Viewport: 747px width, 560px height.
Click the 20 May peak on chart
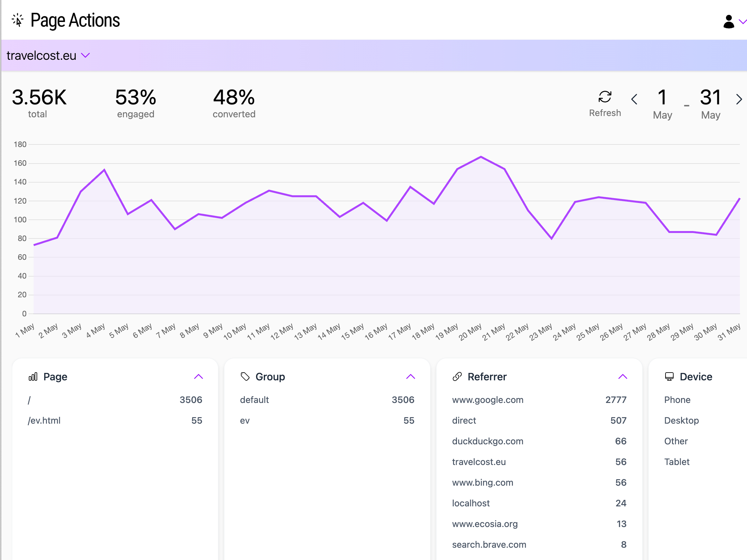tap(481, 157)
